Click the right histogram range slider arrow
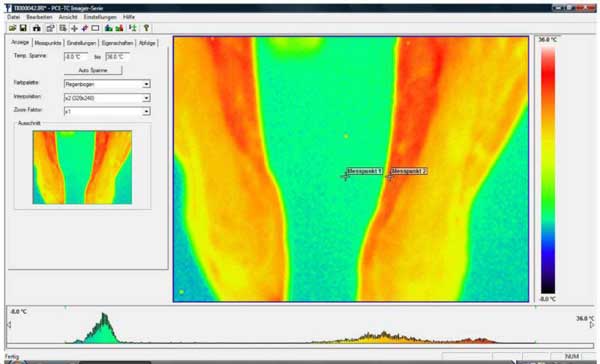The image size is (600, 364). coord(592,325)
